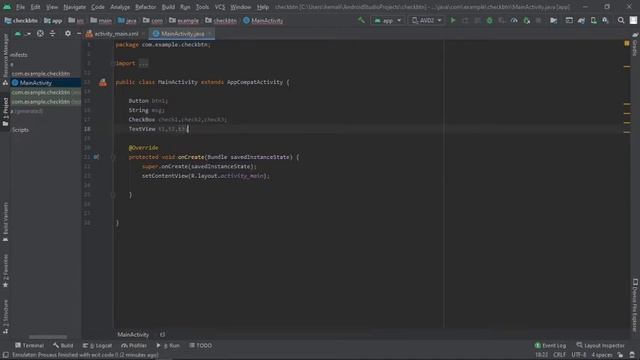The image size is (640, 360).
Task: Open the app run configuration dropdown
Action: click(388, 20)
